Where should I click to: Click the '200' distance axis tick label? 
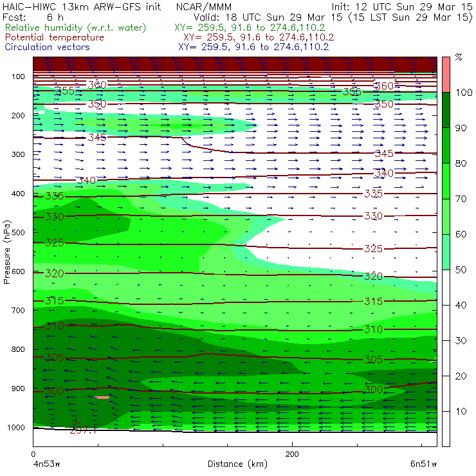pos(292,454)
